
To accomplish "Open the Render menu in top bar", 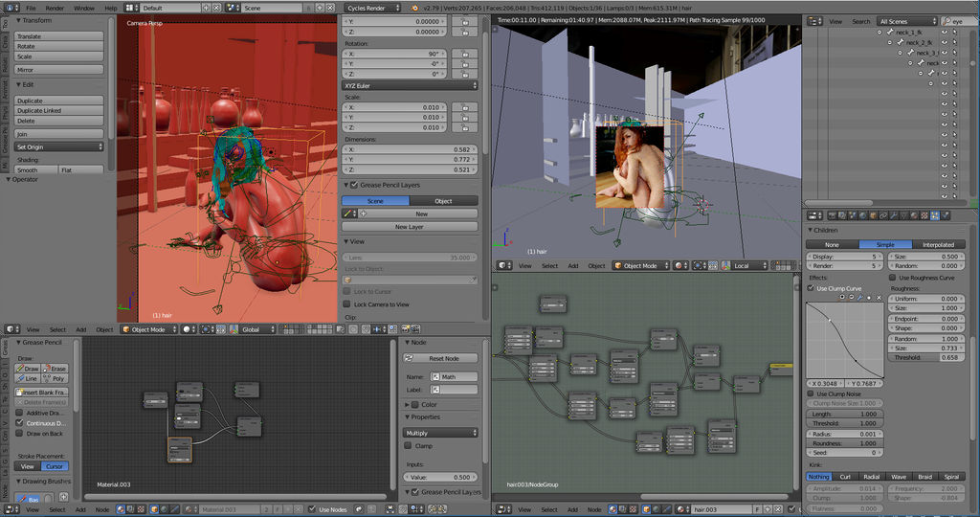I will [x=55, y=8].
